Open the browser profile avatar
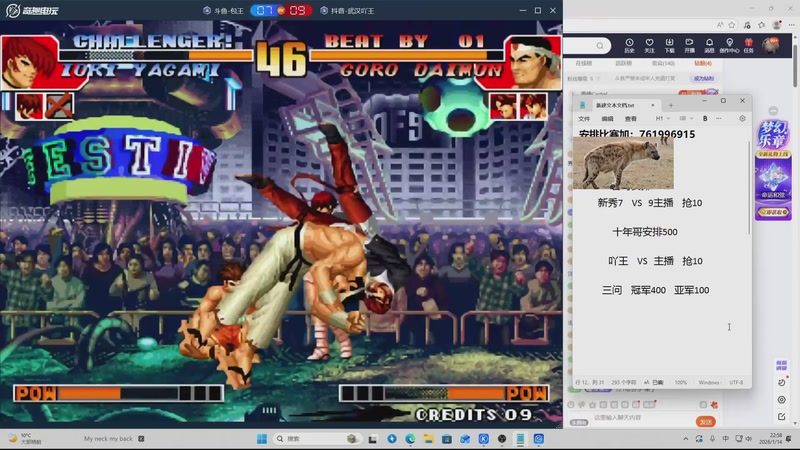Viewport: 800px width, 450px height. pyautogui.click(x=777, y=24)
